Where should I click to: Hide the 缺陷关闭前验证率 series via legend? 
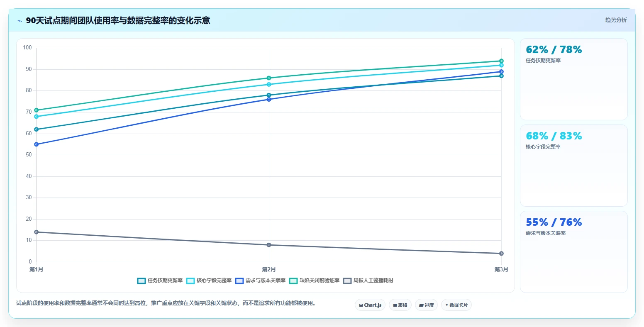pyautogui.click(x=314, y=281)
